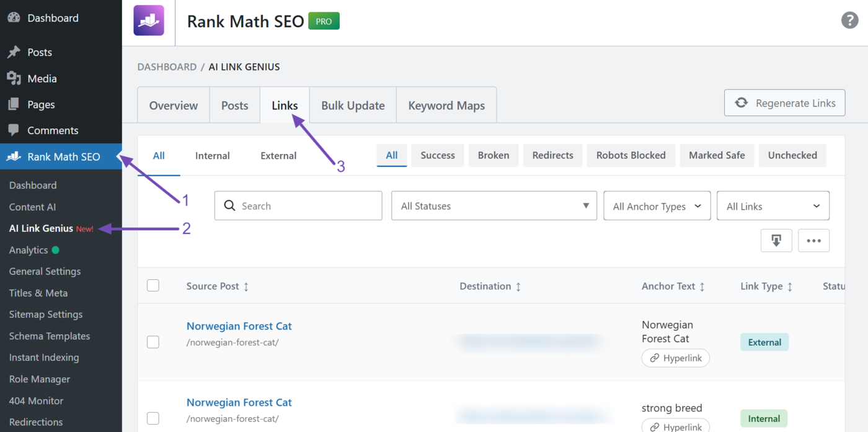Click the export download icon button

pos(776,241)
